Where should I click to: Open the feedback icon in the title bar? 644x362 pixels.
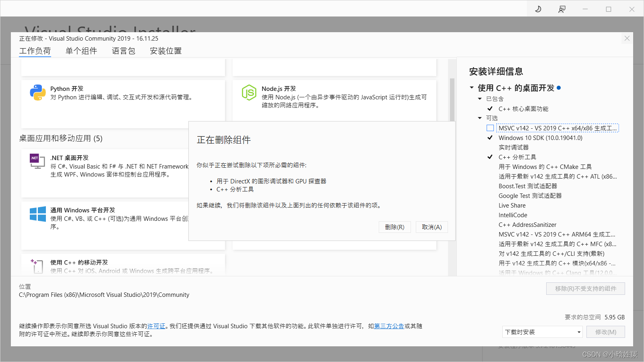[x=561, y=8]
